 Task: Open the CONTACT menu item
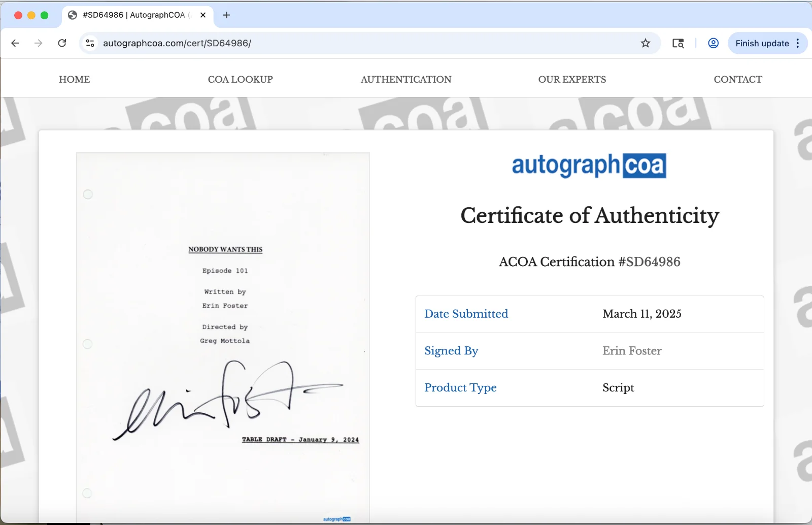click(738, 79)
